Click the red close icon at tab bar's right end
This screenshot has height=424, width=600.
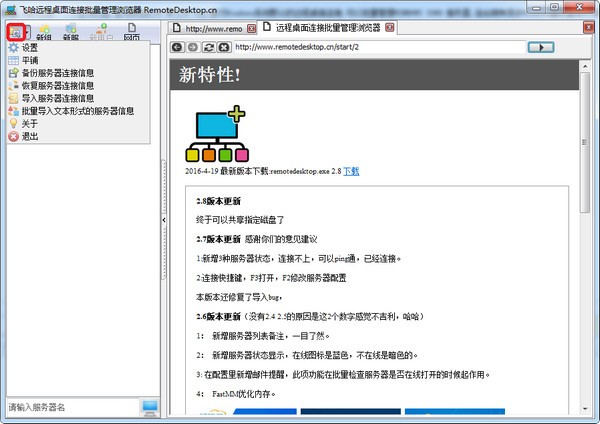coord(588,28)
